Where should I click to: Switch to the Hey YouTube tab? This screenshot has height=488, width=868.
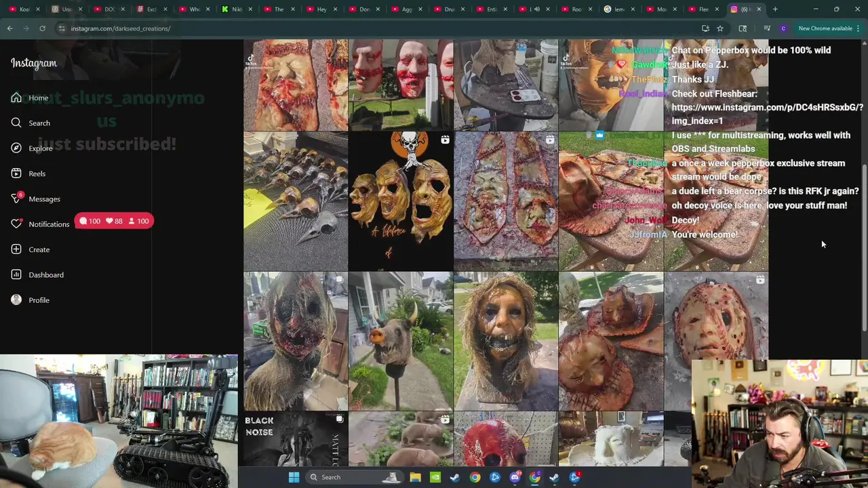point(321,9)
